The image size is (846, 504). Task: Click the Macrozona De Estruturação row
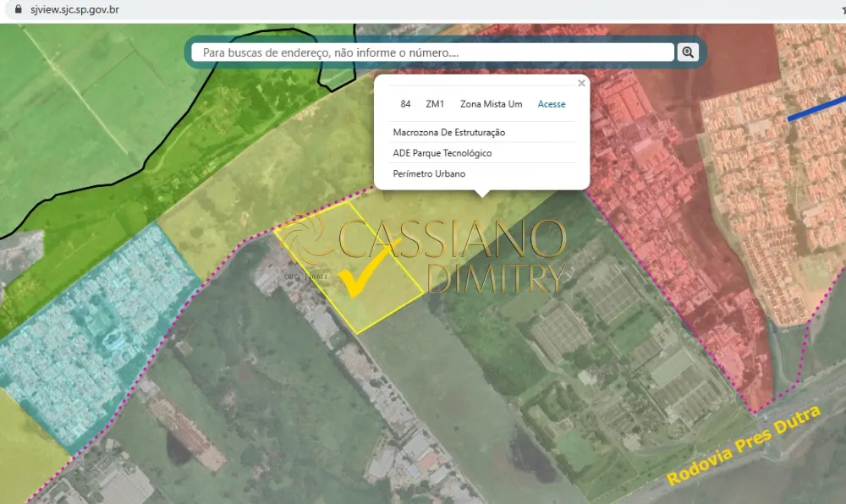448,133
